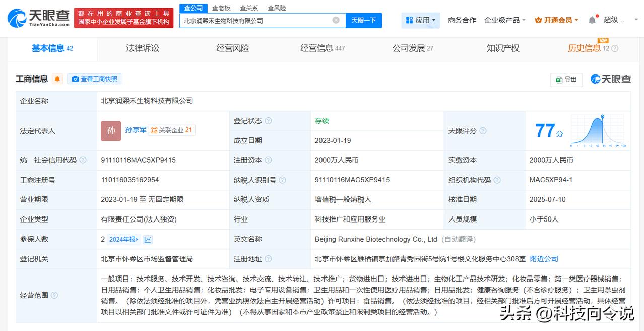The width and height of the screenshot is (644, 331).
Task: Click the 孙 avatar of the legal representative
Action: pos(111,131)
